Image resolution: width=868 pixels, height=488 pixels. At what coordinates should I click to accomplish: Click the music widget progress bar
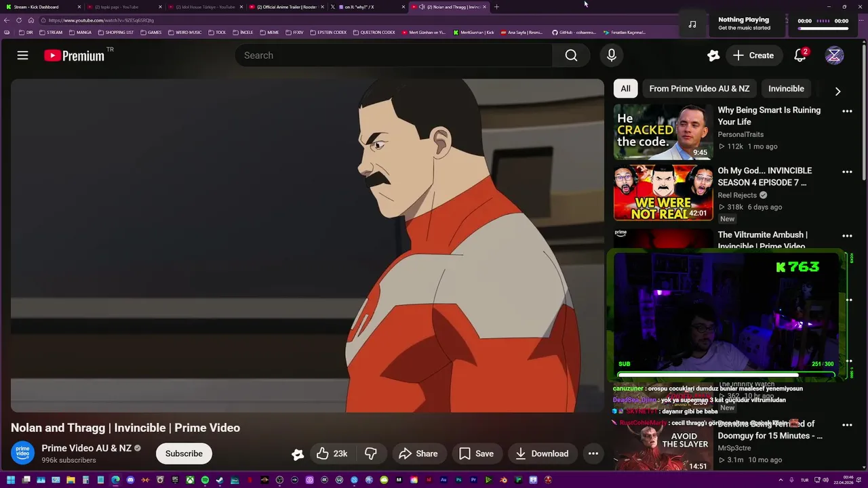pos(823,29)
